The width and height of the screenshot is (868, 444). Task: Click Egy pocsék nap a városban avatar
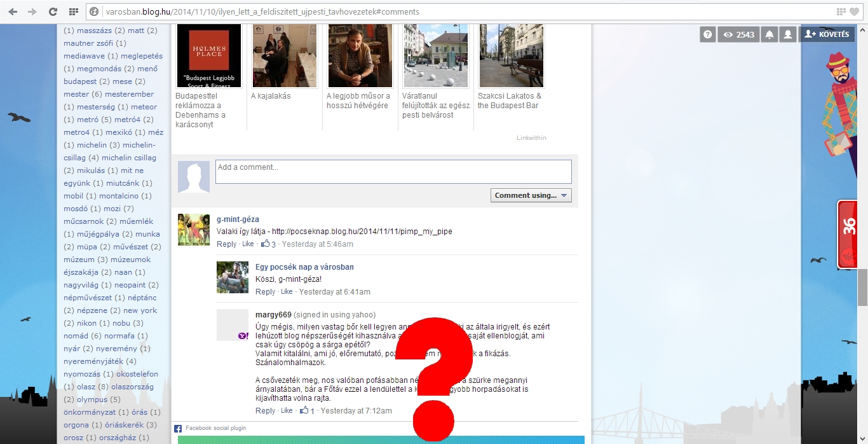tap(233, 277)
